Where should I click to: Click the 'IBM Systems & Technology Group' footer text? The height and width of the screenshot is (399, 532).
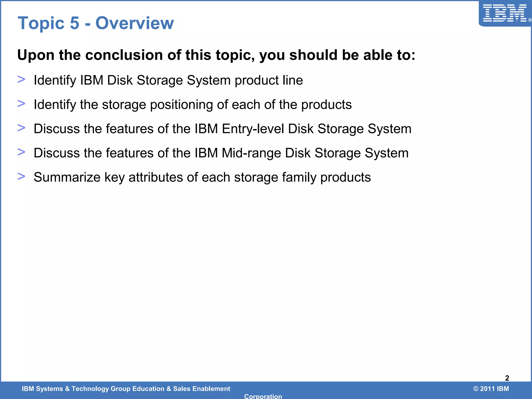click(126, 389)
